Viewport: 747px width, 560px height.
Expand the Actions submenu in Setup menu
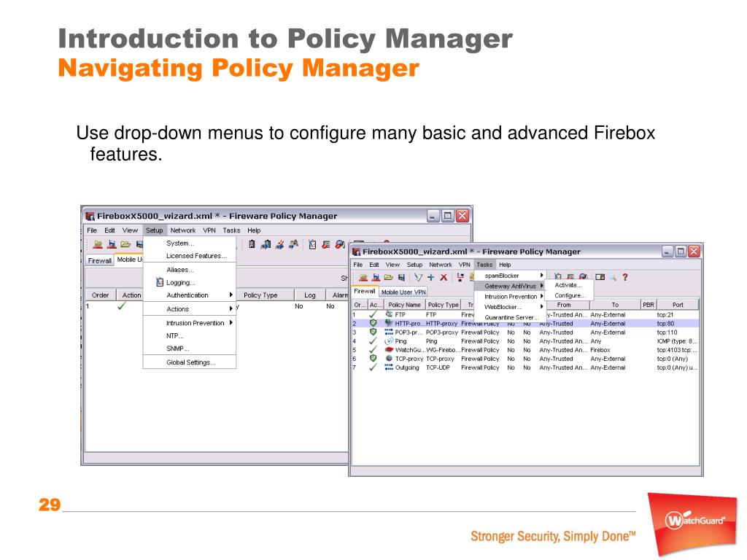point(190,308)
